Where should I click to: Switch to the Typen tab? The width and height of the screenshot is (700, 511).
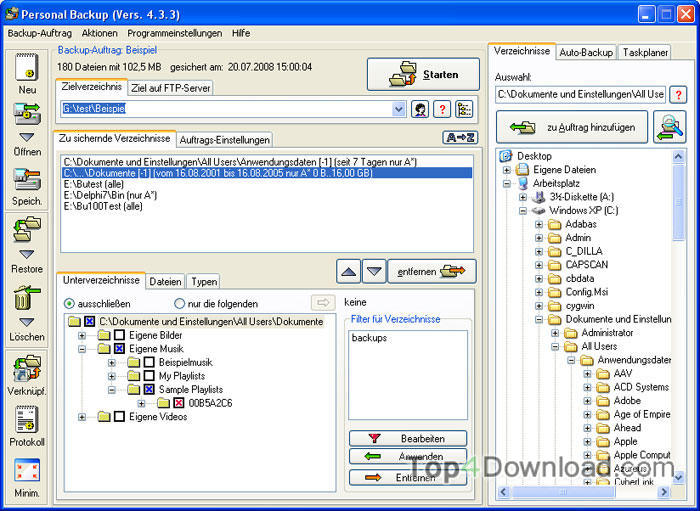click(x=204, y=282)
